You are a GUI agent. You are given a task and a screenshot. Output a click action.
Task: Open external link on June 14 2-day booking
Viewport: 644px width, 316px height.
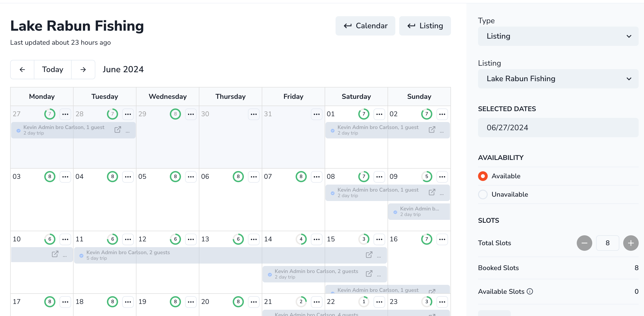369,273
